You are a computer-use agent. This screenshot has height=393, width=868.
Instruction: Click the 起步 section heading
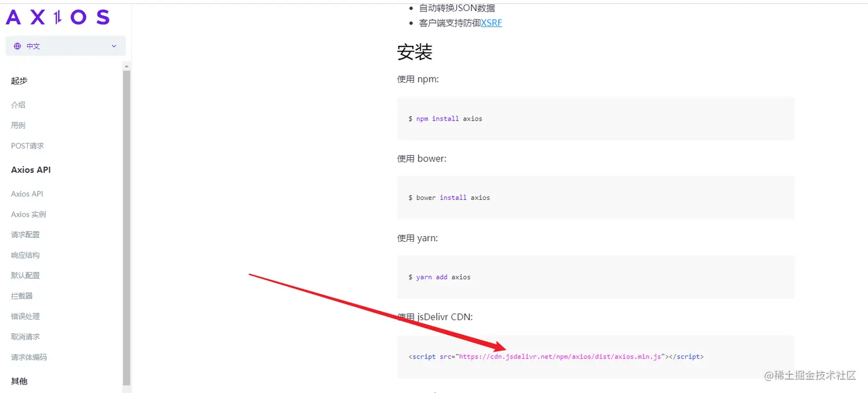point(19,81)
